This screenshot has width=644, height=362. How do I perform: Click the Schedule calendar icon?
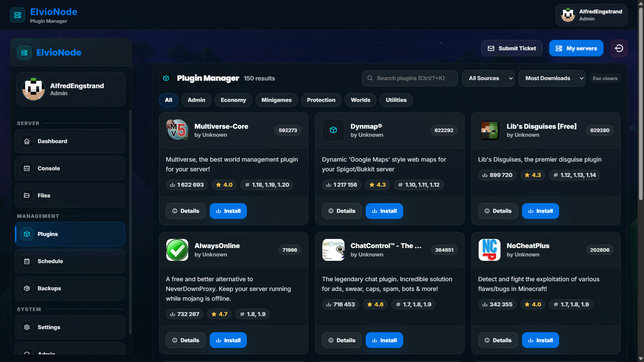pyautogui.click(x=27, y=261)
